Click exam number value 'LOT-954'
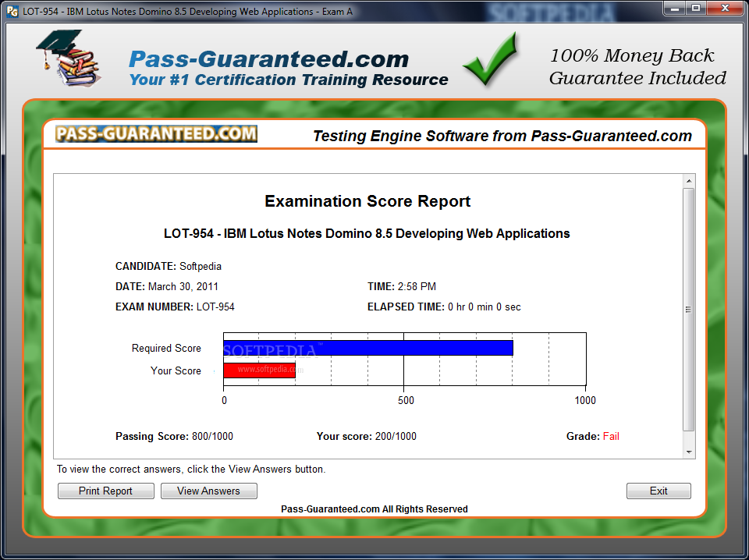The width and height of the screenshot is (749, 560). pyautogui.click(x=215, y=307)
